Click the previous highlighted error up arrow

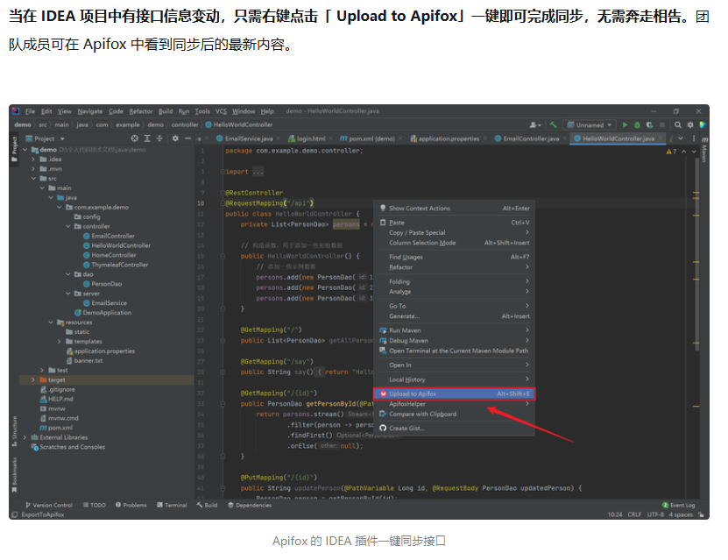684,152
